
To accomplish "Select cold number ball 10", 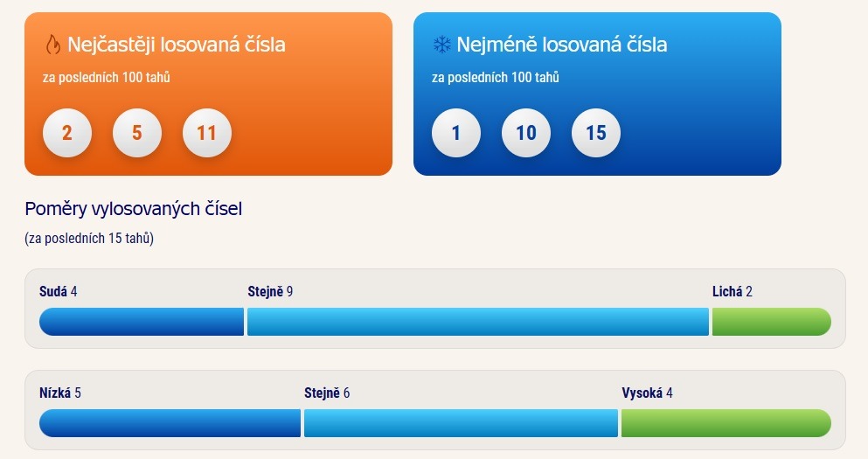I will pos(526,133).
